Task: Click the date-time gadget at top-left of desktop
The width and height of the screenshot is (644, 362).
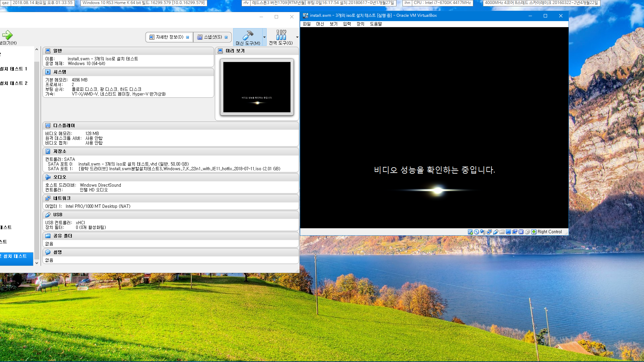Action: (x=42, y=3)
